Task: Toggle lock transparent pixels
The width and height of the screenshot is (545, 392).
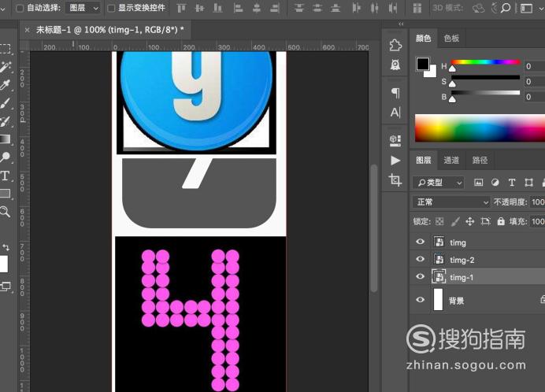Action: (x=439, y=221)
